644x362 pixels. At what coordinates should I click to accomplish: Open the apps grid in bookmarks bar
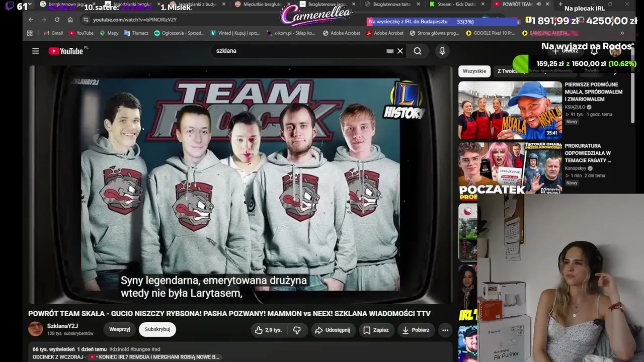30,33
